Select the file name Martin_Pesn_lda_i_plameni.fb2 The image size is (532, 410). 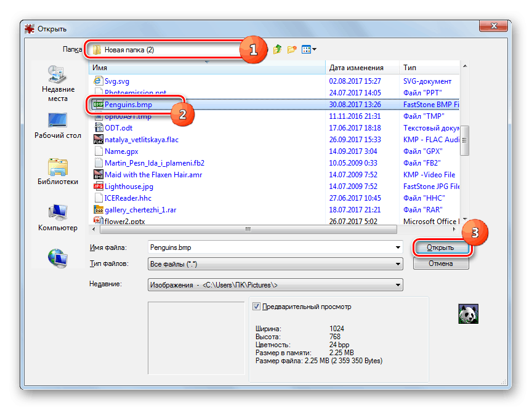pos(155,163)
